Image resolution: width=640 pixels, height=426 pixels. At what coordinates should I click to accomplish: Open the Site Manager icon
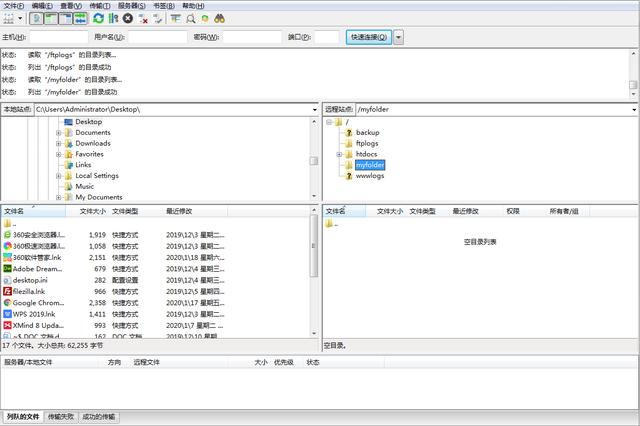(x=9, y=18)
